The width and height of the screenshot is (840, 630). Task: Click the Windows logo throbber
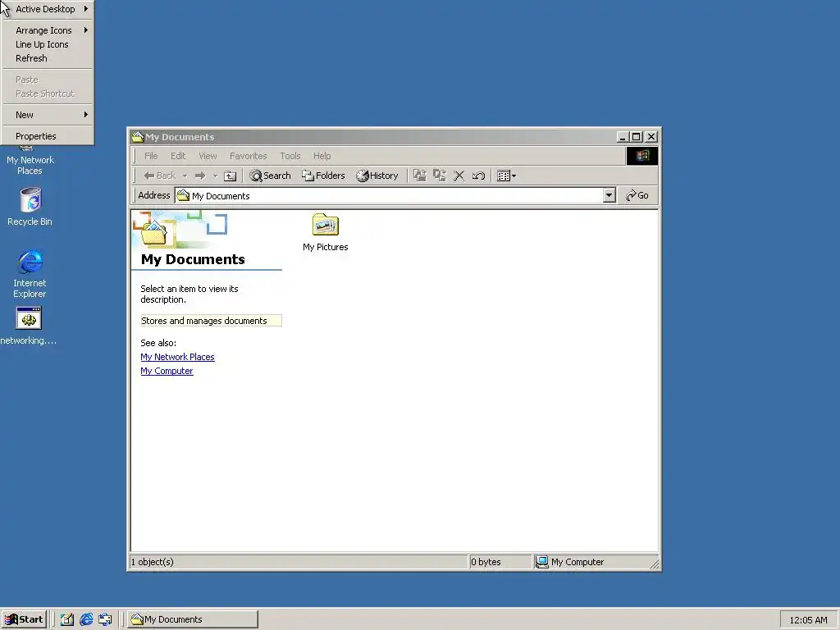(x=641, y=156)
